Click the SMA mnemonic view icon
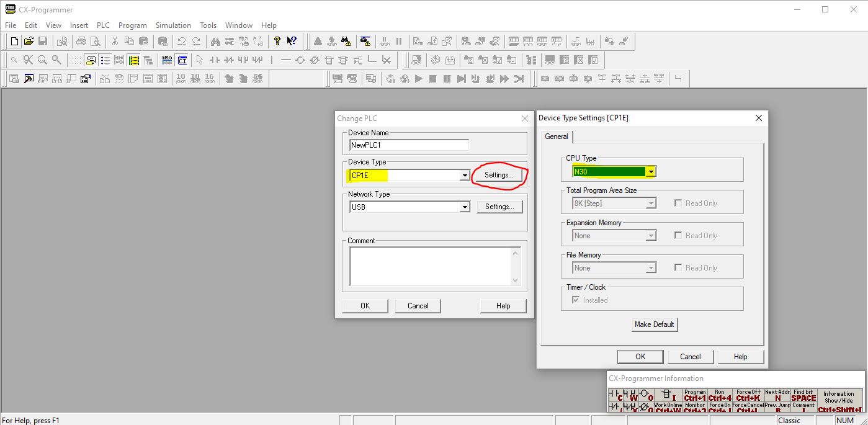 [x=167, y=60]
